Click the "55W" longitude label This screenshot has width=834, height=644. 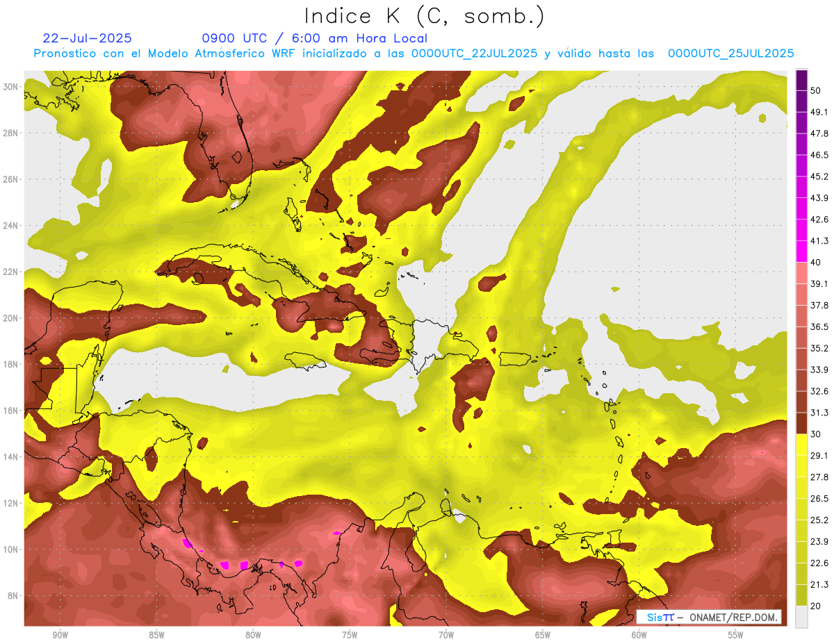735,636
